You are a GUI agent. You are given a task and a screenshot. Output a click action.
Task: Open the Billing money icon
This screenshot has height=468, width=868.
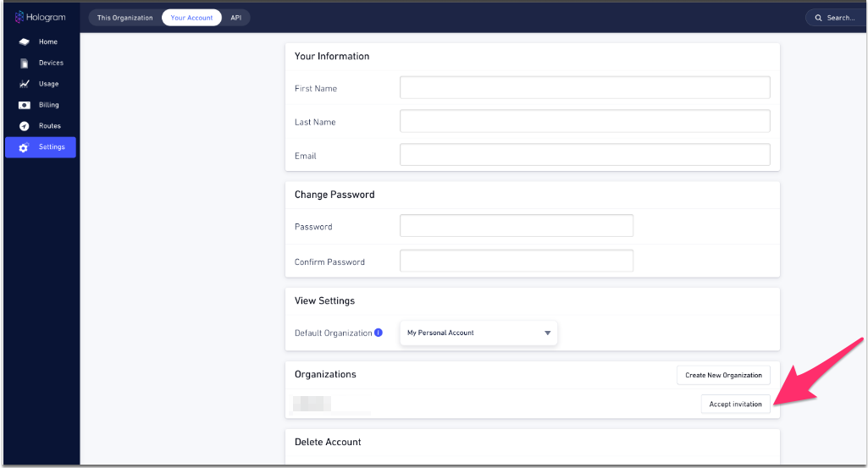tap(24, 105)
